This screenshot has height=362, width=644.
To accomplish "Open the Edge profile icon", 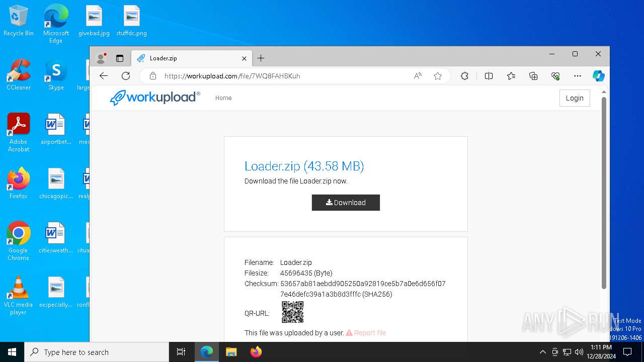I will coord(101,58).
